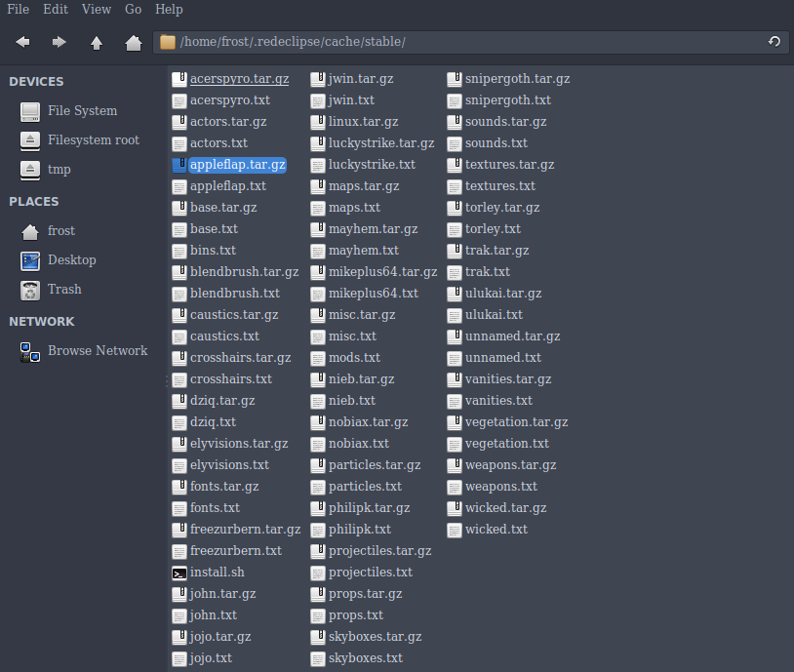Select file projectiles.txt
The width and height of the screenshot is (794, 672).
click(x=371, y=573)
